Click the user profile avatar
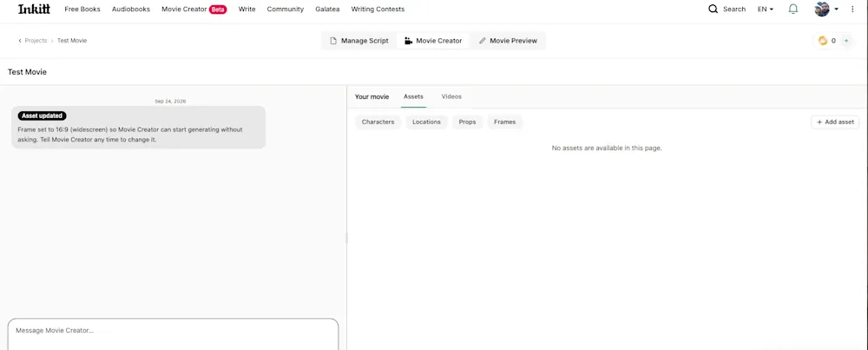868x350 pixels. 822,9
